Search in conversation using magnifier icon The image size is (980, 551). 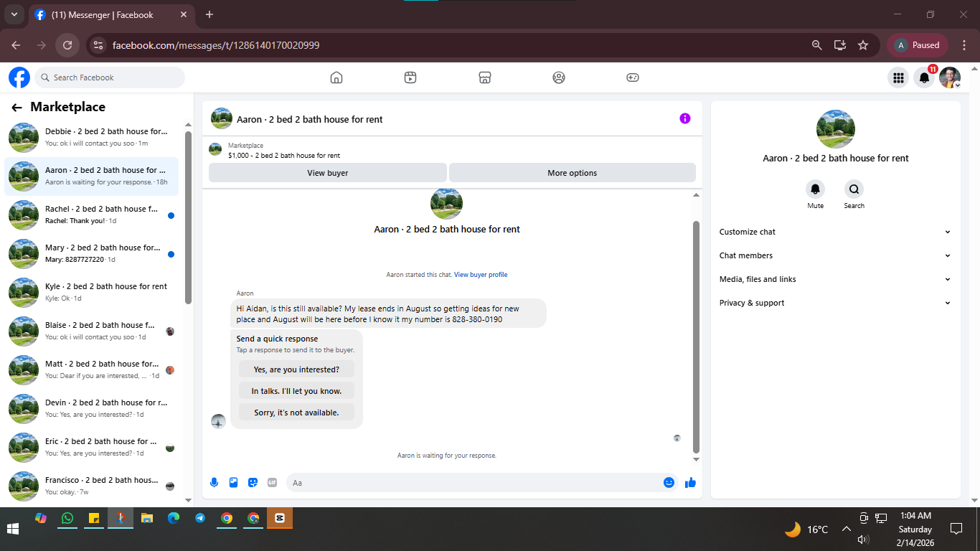[x=854, y=189]
